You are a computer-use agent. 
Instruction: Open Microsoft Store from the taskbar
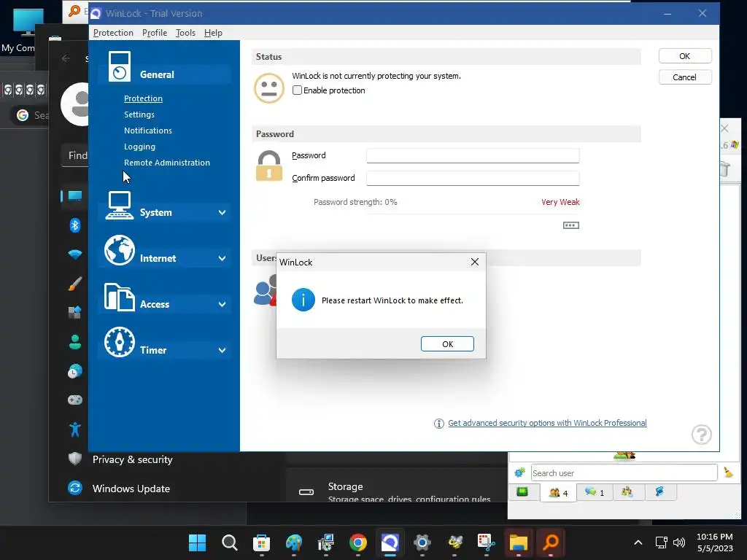coord(262,542)
